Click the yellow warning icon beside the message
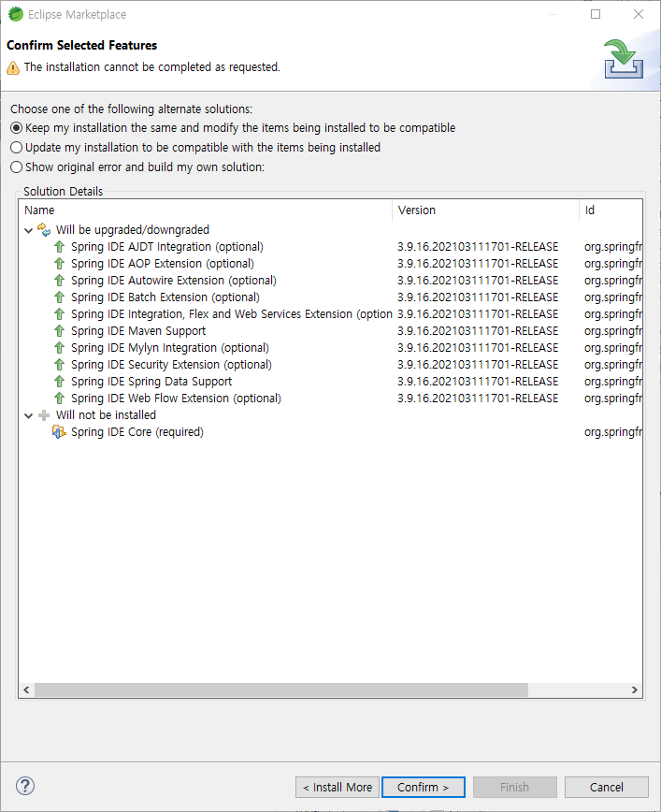The width and height of the screenshot is (661, 812). [x=13, y=68]
